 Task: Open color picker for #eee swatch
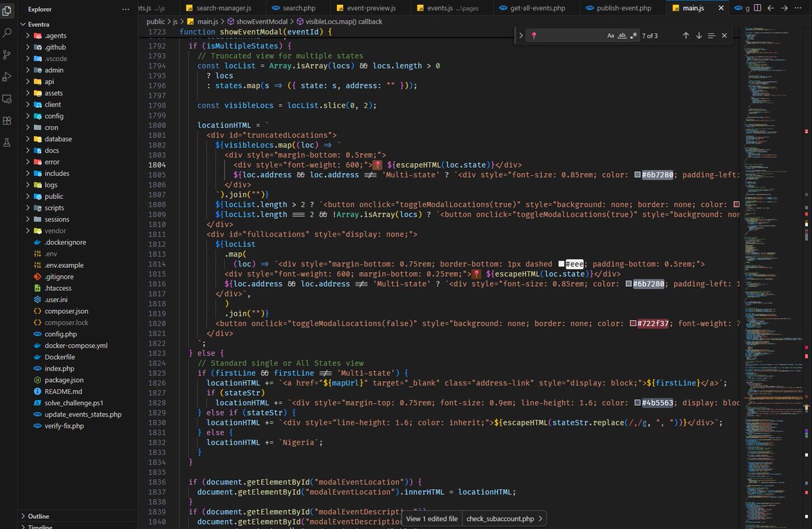click(562, 264)
